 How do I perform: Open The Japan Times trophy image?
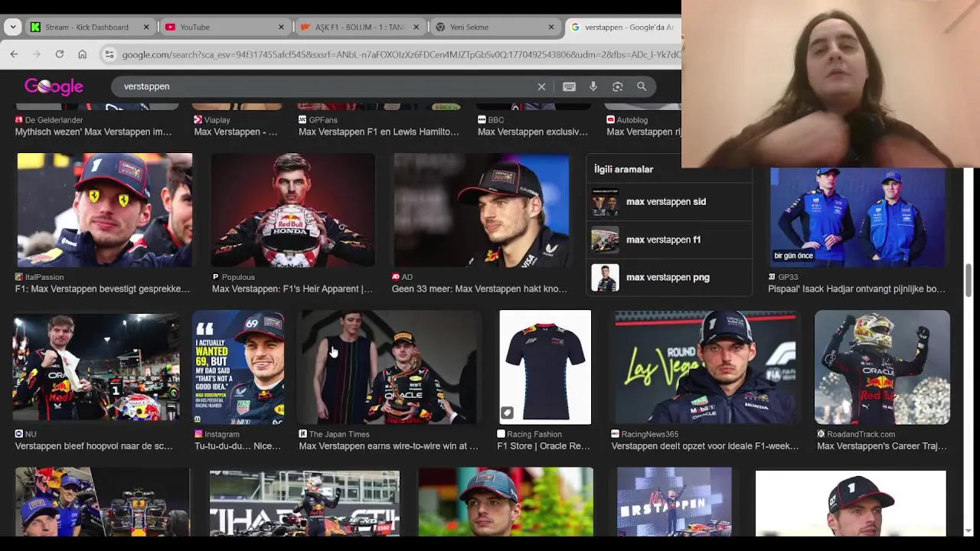click(x=390, y=367)
